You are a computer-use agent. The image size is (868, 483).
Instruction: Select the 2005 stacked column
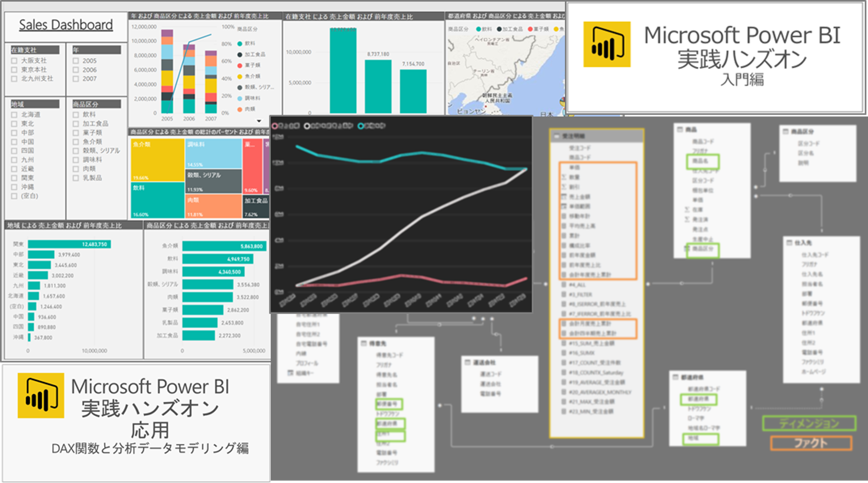click(x=167, y=71)
